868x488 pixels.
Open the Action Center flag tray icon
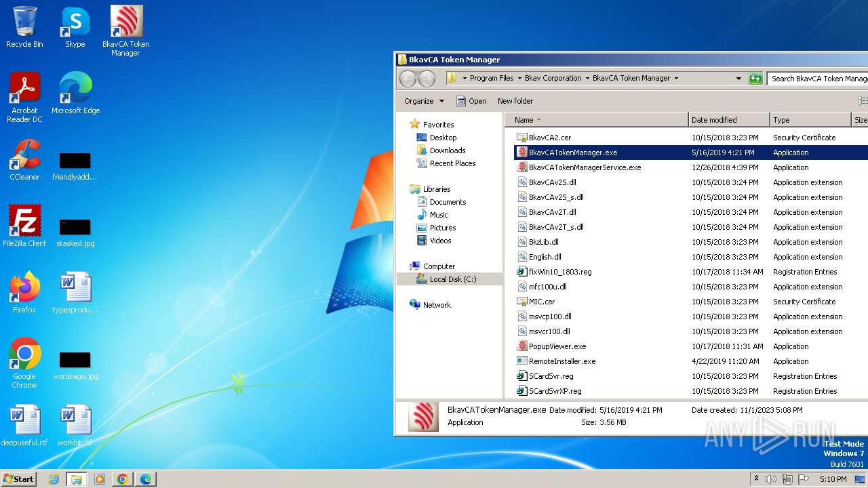(x=804, y=479)
